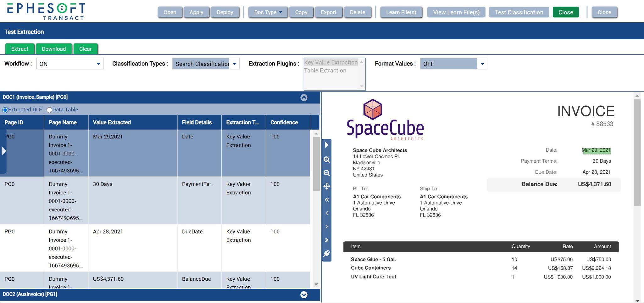This screenshot has width=644, height=303.
Task: Click the zoom in magnifier icon
Action: coord(327,160)
